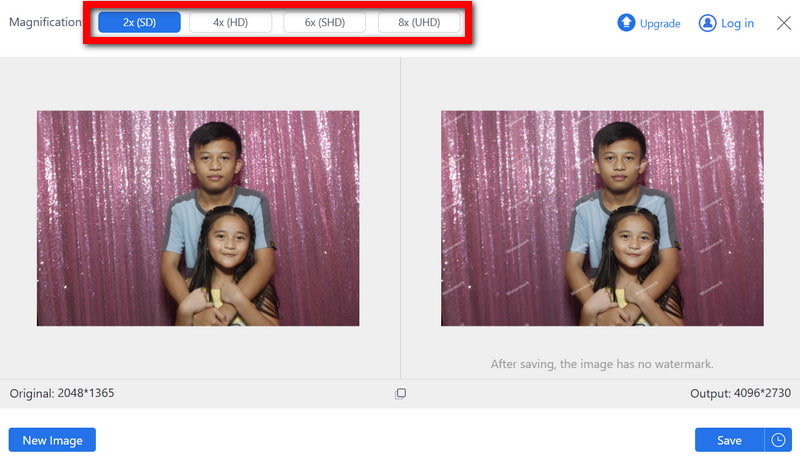Close the upscaler with the X icon
This screenshot has width=800, height=467.
784,23
